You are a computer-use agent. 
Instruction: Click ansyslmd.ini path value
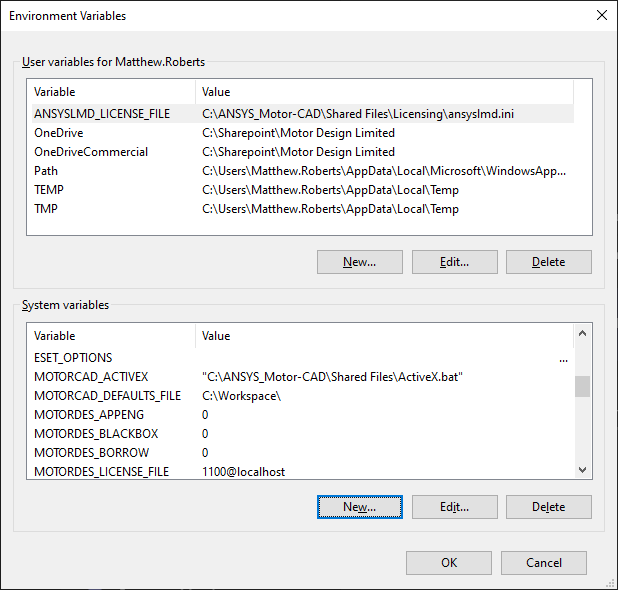358,114
